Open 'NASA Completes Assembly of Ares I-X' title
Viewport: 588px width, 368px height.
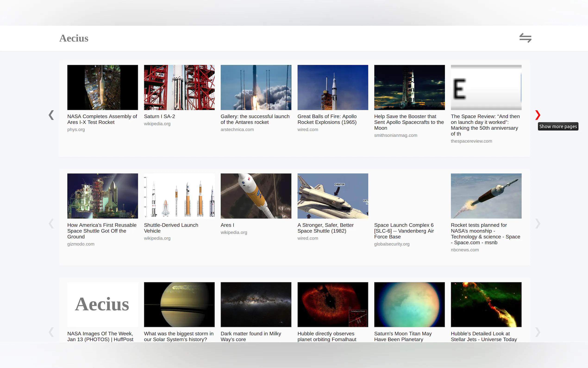click(102, 119)
